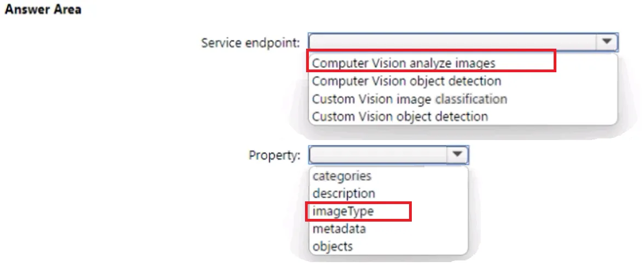Select Custom Vision object detection option
The height and width of the screenshot is (267, 644).
click(x=400, y=117)
